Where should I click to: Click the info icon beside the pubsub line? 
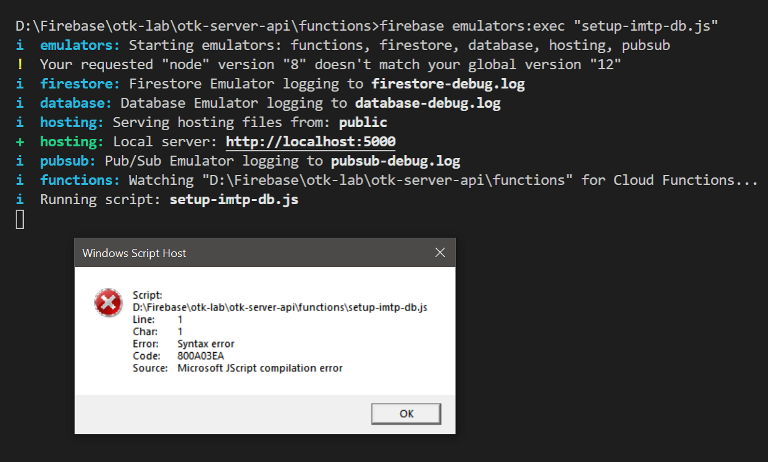click(20, 161)
